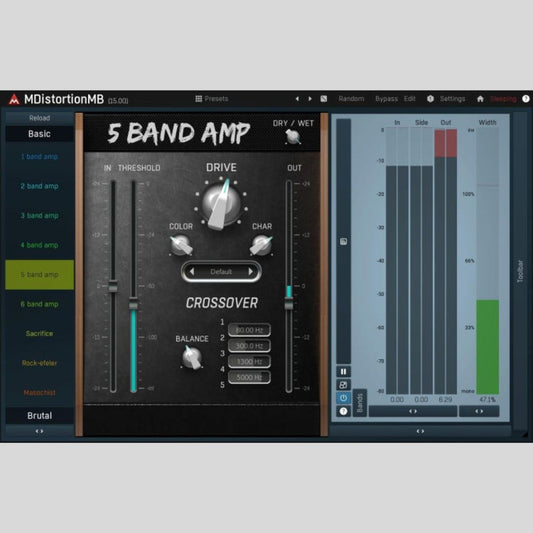
Task: Open the Random button
Action: [351, 99]
